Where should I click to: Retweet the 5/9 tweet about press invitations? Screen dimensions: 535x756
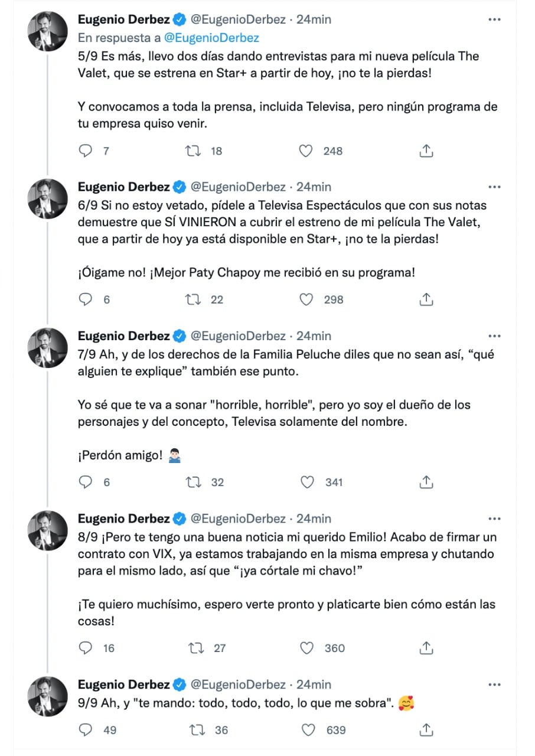192,151
